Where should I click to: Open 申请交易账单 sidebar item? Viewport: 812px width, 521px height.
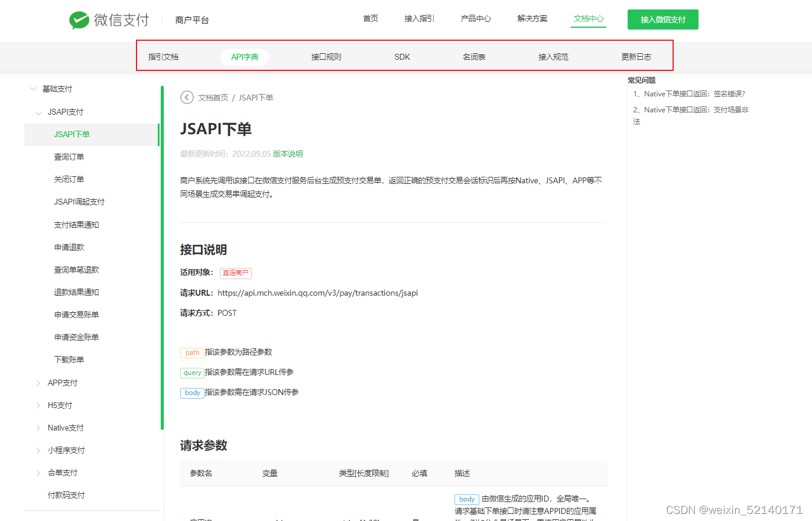pos(76,315)
